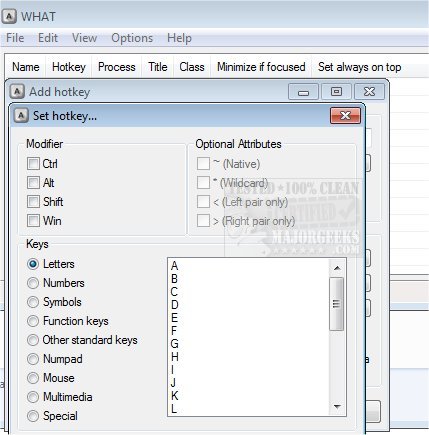429x435 pixels.
Task: Sort by the Class column header
Action: click(192, 67)
